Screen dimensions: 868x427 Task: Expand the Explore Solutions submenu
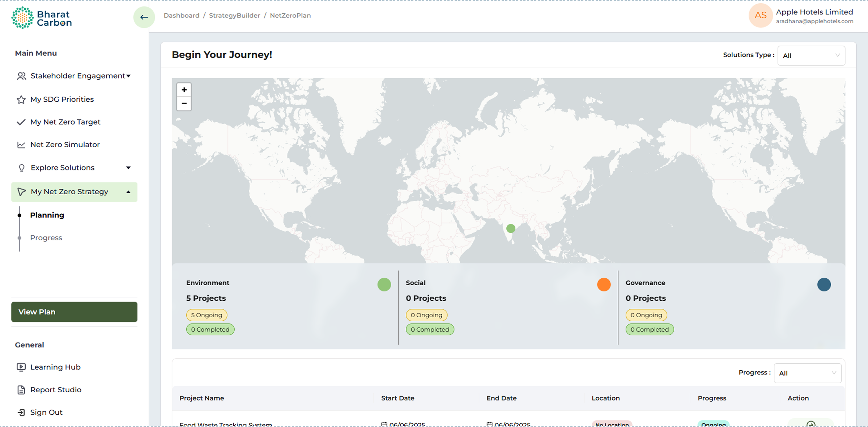[128, 168]
